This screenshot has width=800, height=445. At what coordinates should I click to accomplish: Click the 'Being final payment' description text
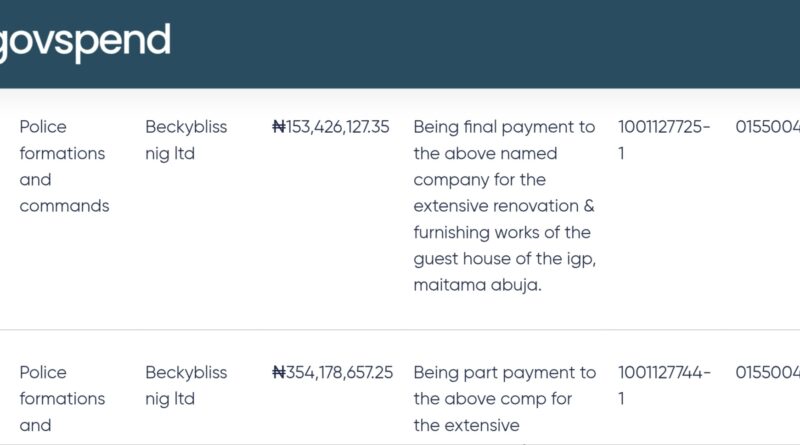click(x=504, y=127)
